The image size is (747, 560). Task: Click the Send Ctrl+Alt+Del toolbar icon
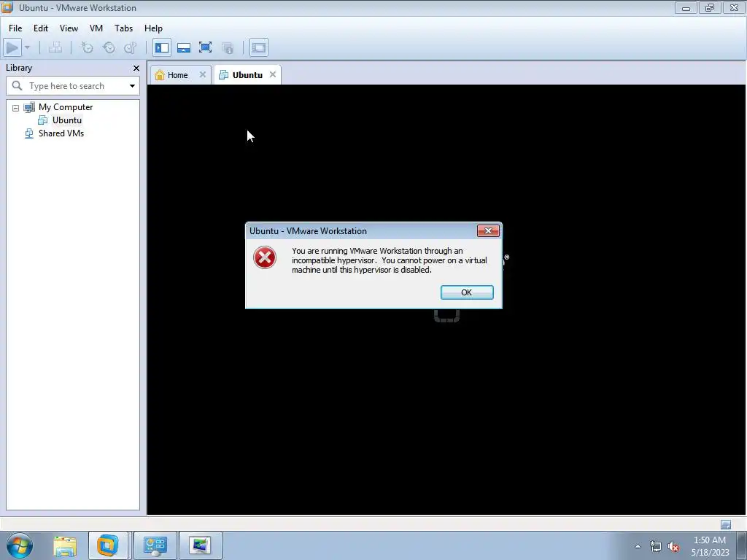55,47
